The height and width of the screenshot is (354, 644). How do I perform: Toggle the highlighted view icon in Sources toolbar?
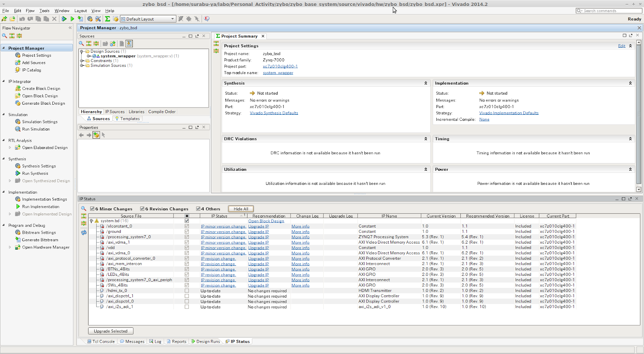pos(129,43)
